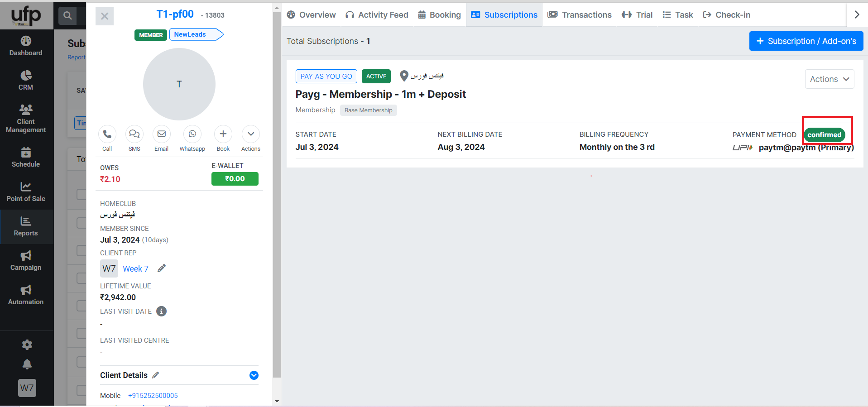
Task: Close the client profile panel
Action: point(105,16)
